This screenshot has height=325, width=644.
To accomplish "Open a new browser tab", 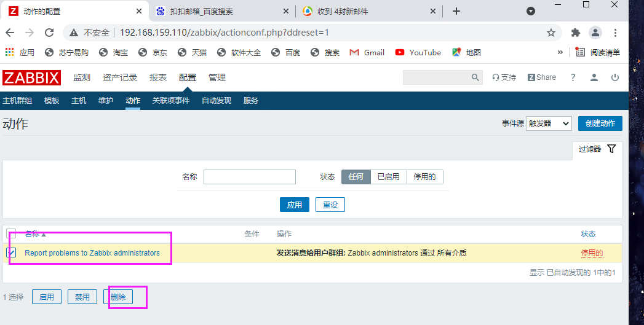I will 456,11.
